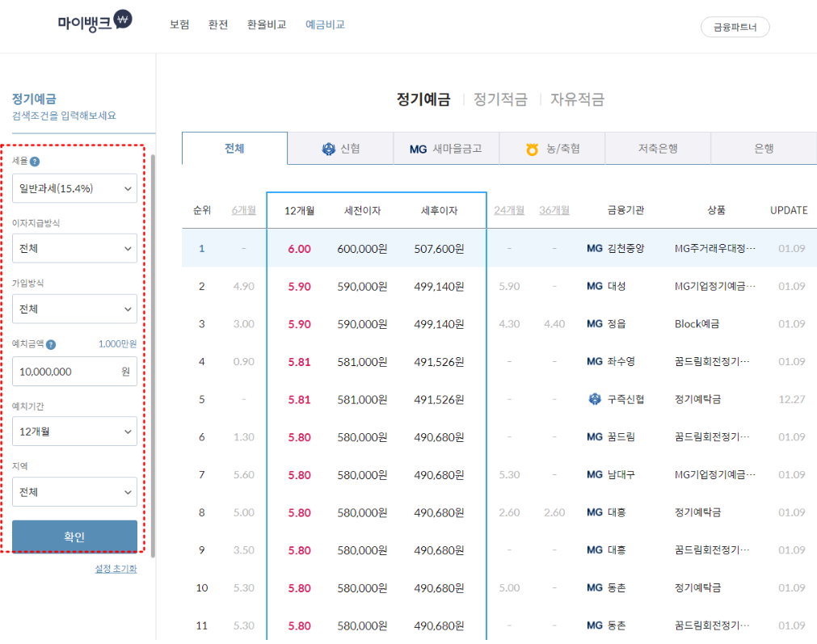Click the 600,000원 pre-tax interest value
817x644 pixels.
pos(362,249)
